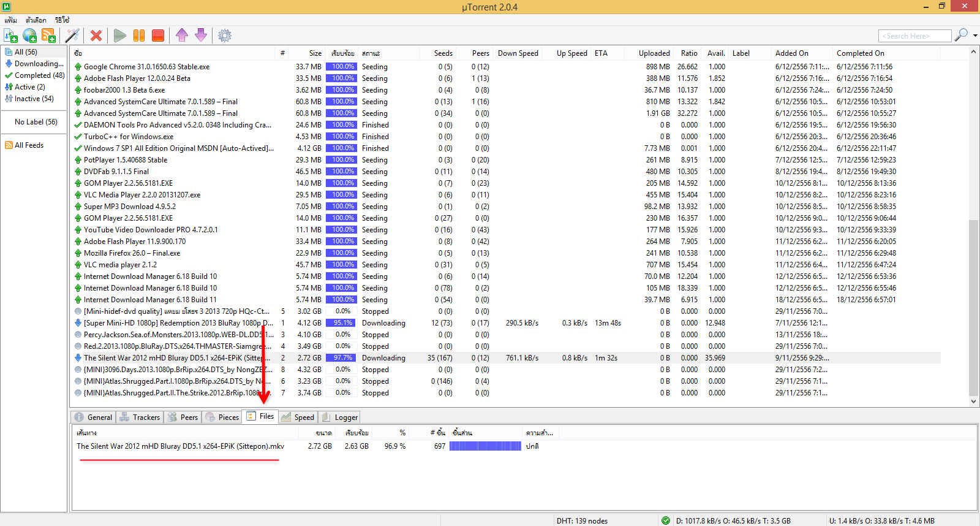Open the วิธีใช้ menu

62,20
